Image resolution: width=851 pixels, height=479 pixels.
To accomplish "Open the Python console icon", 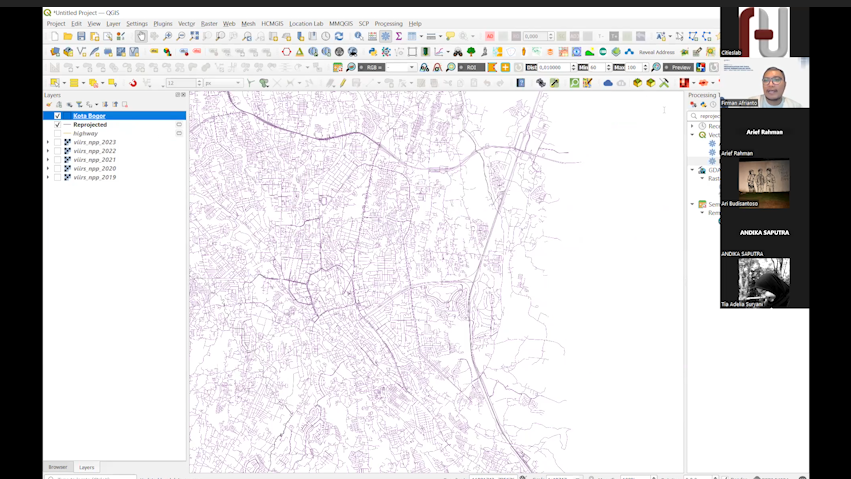I will point(373,51).
